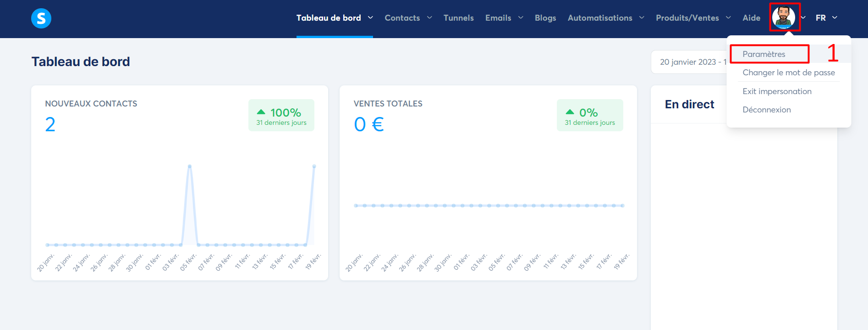Image resolution: width=868 pixels, height=330 pixels.
Task: Click the En direct panel heading
Action: [689, 104]
